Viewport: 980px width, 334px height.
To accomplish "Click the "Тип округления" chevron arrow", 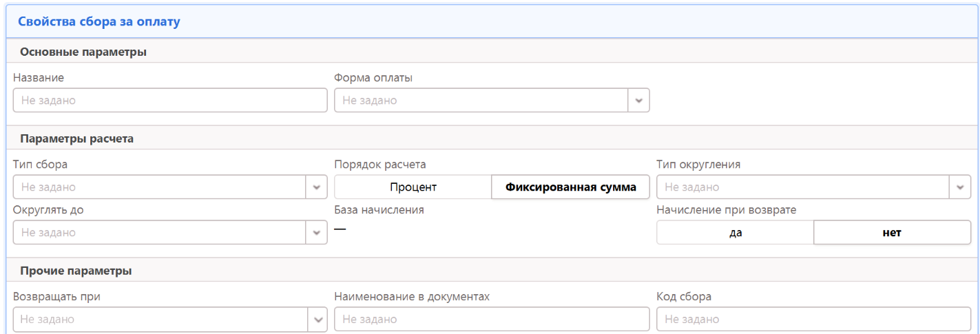I will [x=960, y=187].
